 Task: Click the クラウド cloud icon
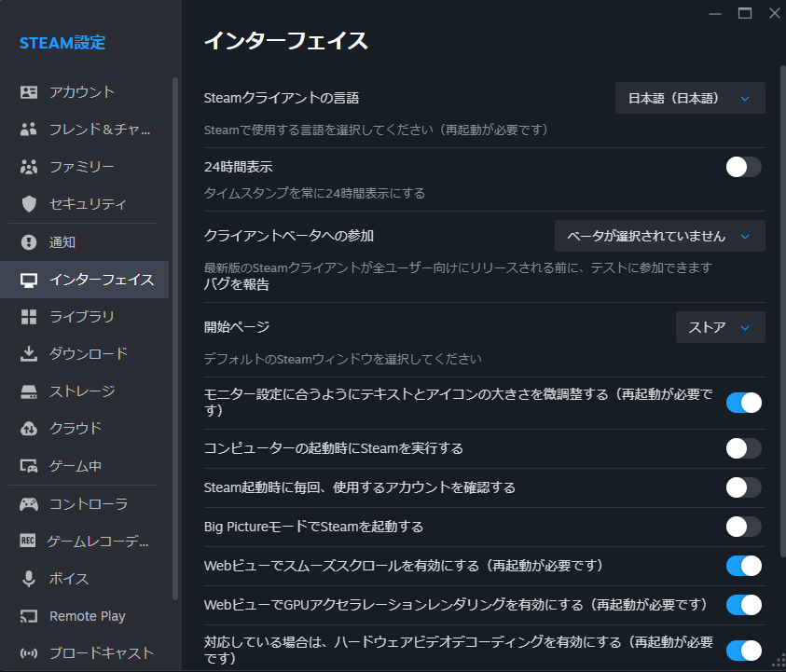pyautogui.click(x=29, y=429)
